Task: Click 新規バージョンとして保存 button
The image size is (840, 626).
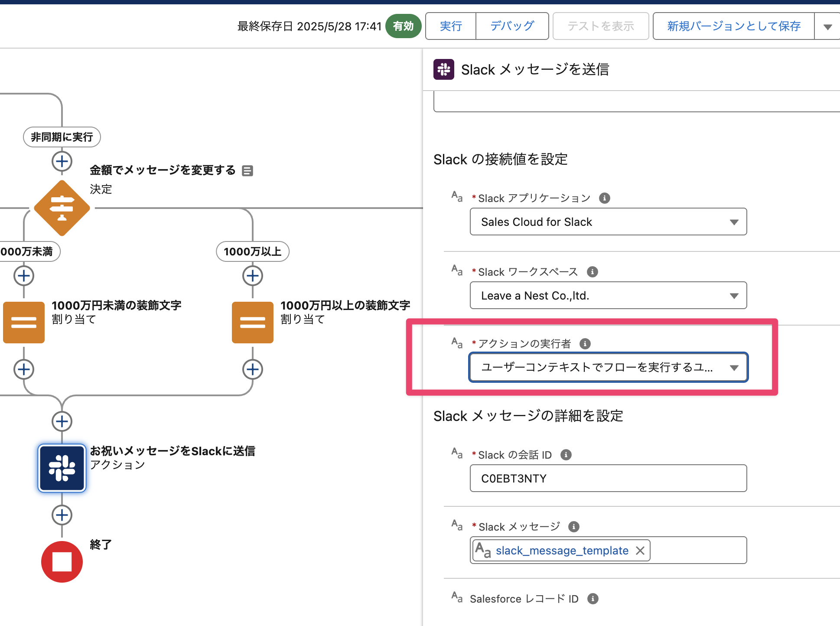Action: coord(733,26)
